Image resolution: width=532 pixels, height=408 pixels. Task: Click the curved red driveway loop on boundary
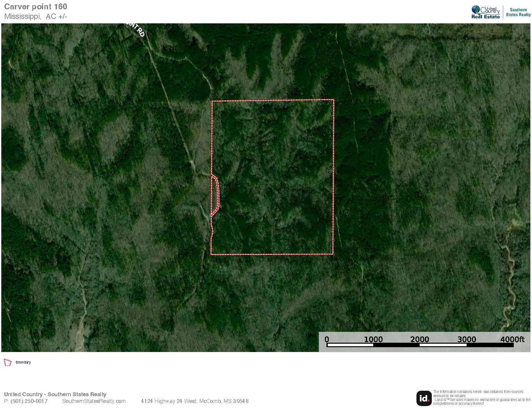click(218, 194)
